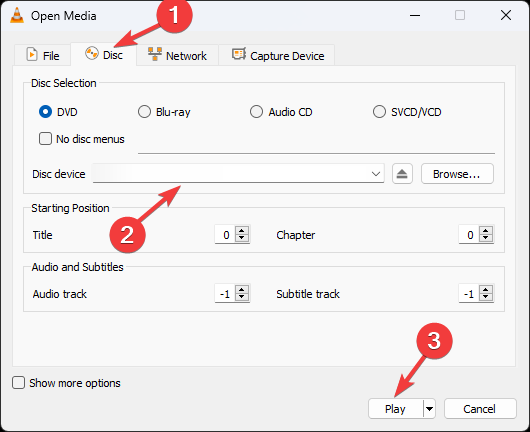
Task: Open the Play button dropdown arrow
Action: [429, 409]
